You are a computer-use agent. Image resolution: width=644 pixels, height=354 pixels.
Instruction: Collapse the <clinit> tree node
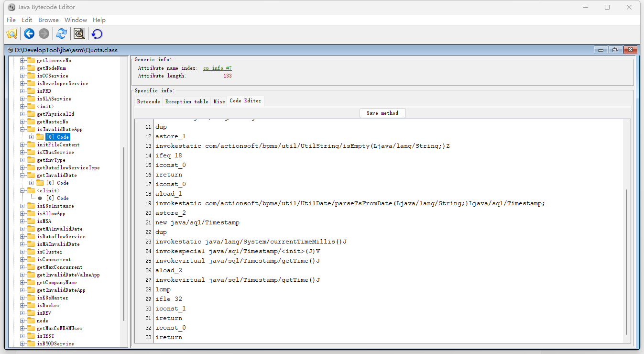point(22,190)
